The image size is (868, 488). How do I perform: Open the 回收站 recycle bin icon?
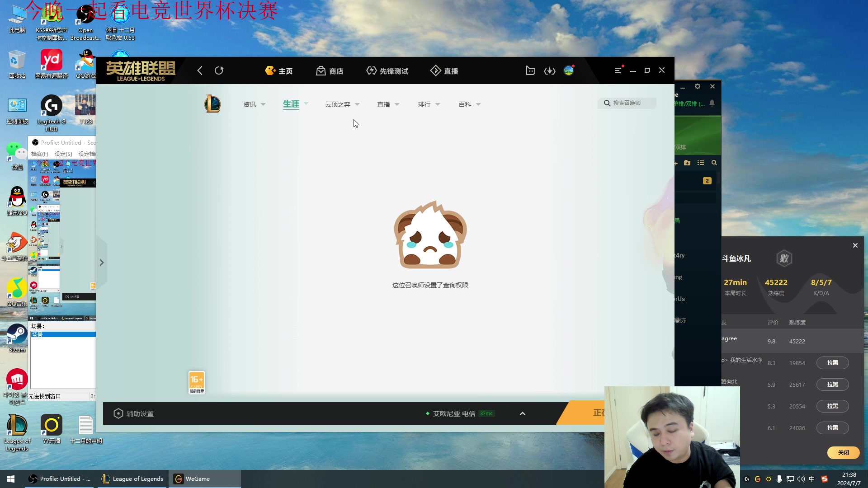coord(17,64)
